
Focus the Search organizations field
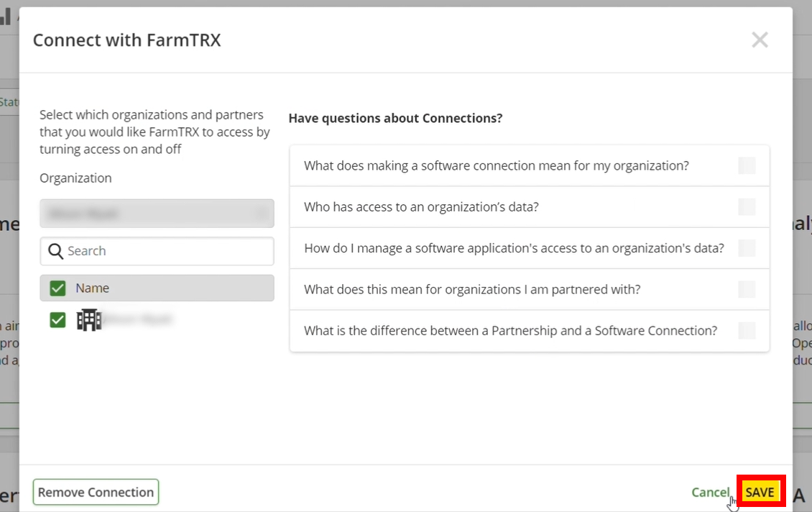click(157, 251)
